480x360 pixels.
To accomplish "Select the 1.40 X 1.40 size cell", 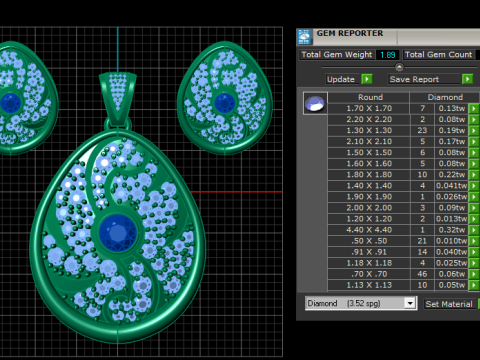I will [369, 186].
